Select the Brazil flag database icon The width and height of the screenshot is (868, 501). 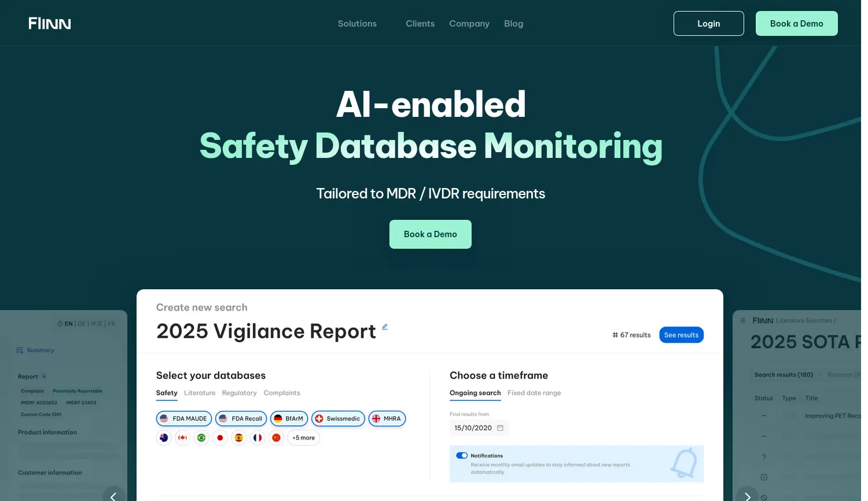pos(201,438)
